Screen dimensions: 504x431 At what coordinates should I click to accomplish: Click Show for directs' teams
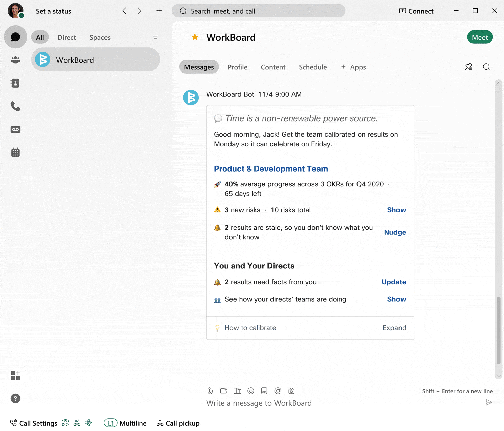(396, 299)
